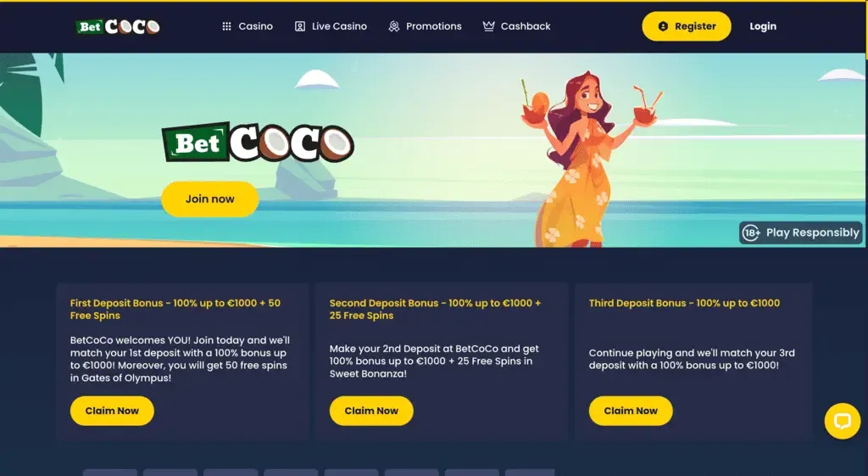Image resolution: width=868 pixels, height=476 pixels.
Task: Click the Join now button
Action: click(210, 199)
